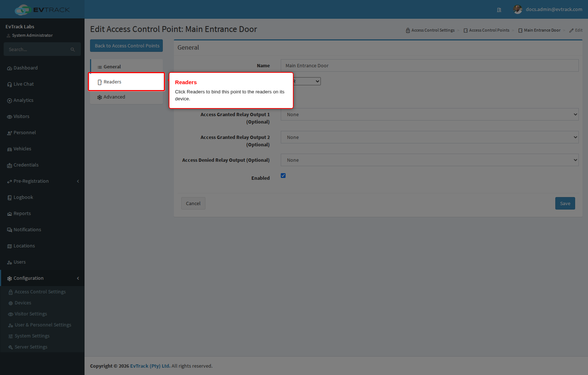Open User & Personnel Settings submenu item
This screenshot has width=588, height=375.
42,325
